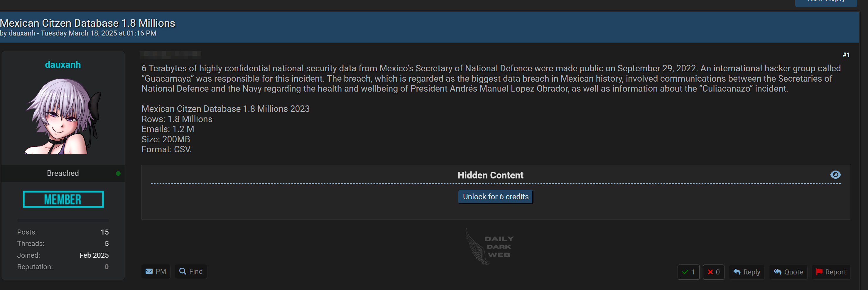
Task: Click the Threads count 5
Action: coord(107,243)
